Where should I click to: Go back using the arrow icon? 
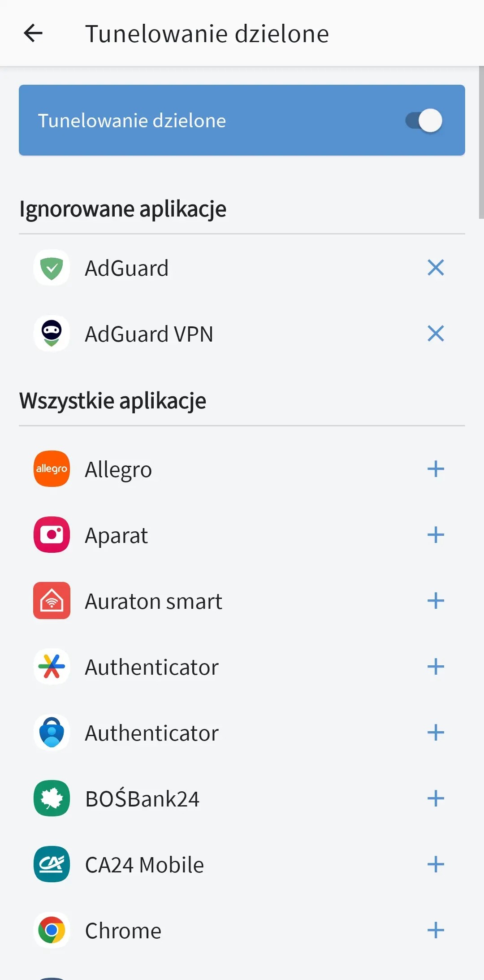tap(33, 33)
